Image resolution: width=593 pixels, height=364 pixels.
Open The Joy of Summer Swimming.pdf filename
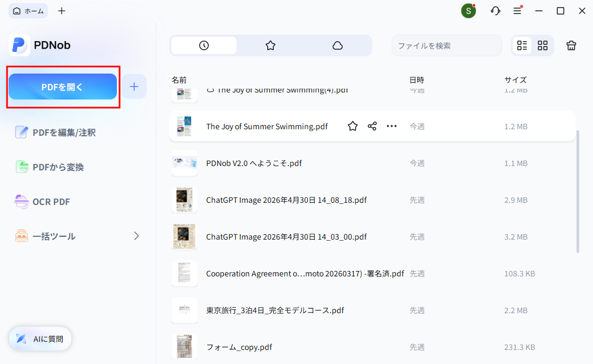tap(267, 126)
